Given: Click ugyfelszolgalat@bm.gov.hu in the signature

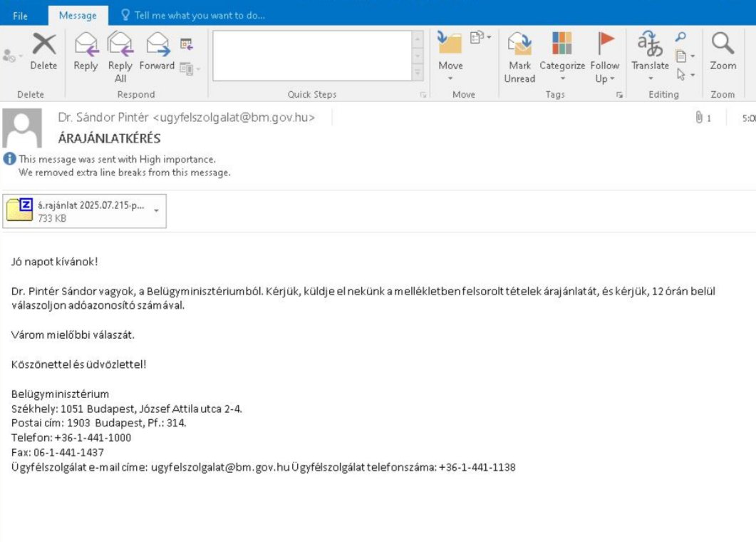Looking at the screenshot, I should coord(220,467).
